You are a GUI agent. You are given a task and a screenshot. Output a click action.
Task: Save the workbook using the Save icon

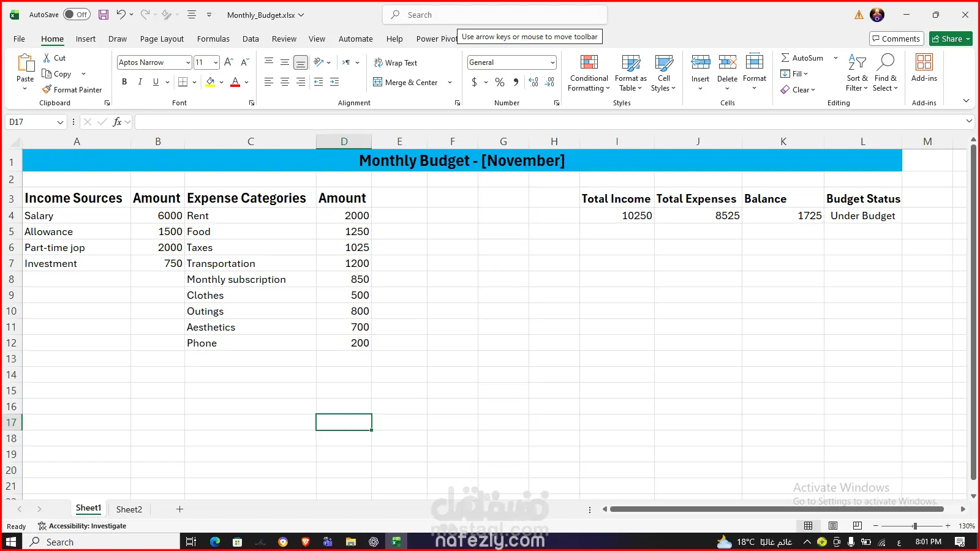click(104, 15)
